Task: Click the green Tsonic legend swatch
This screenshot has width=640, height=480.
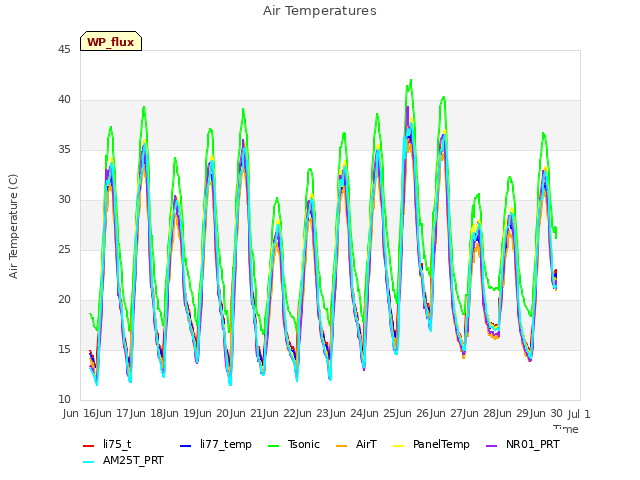Action: (x=273, y=446)
